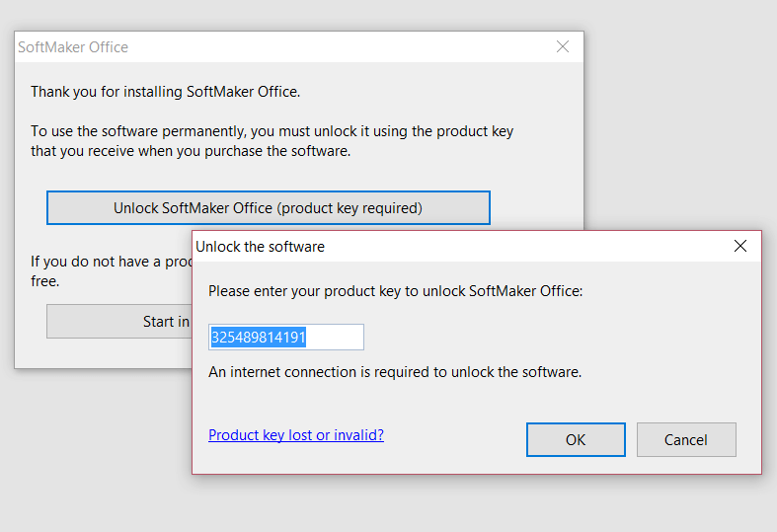Close the SoftMaker Office window
This screenshot has height=532, width=777.
563,46
